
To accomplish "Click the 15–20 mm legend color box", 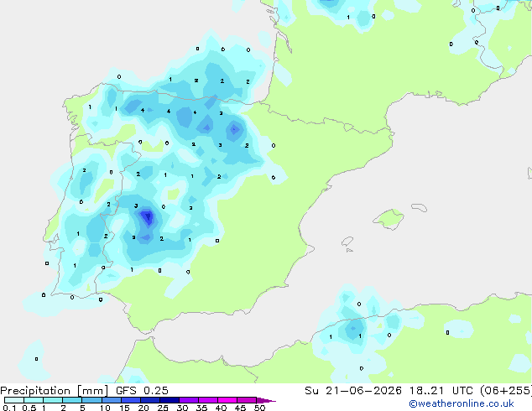I will [130, 400].
